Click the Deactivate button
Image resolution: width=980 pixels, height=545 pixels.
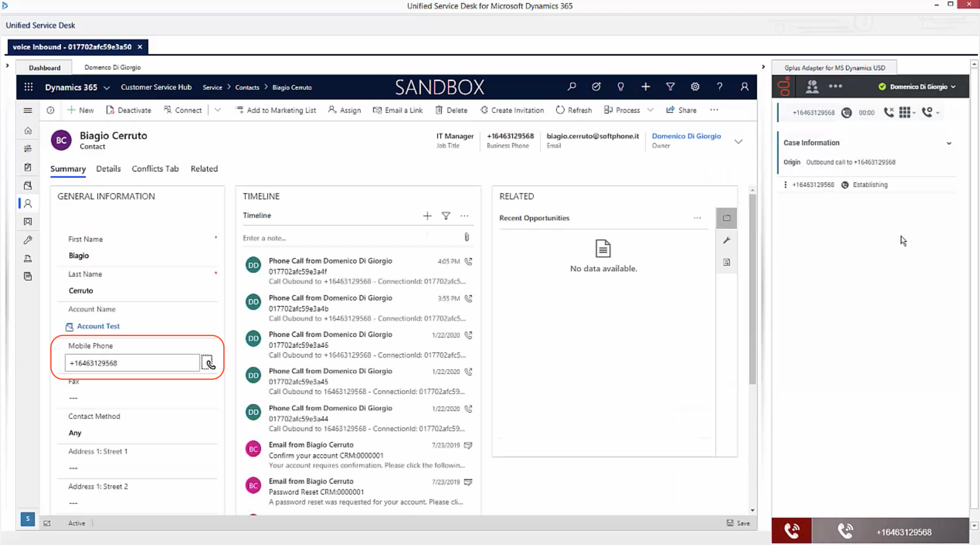(x=129, y=110)
